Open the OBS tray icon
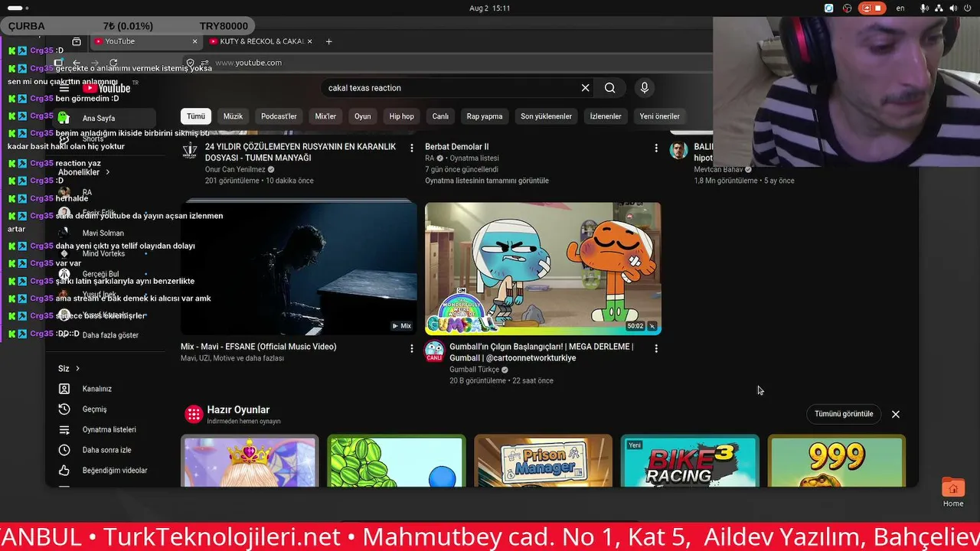This screenshot has height=551, width=980. [848, 8]
